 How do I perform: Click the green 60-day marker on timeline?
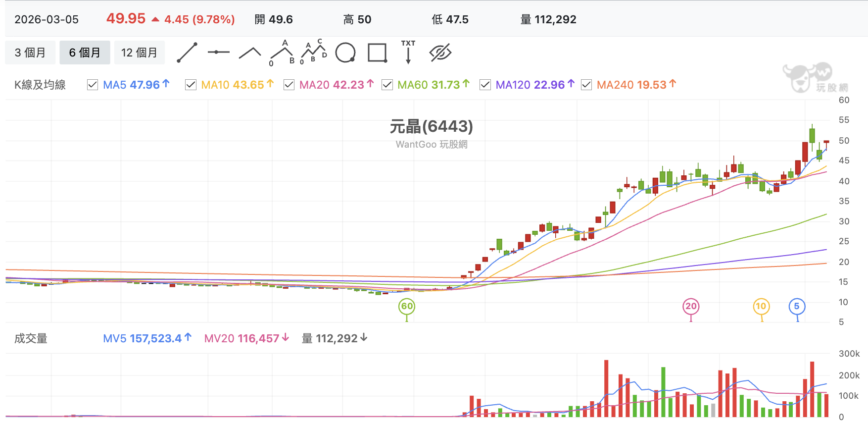tap(407, 306)
